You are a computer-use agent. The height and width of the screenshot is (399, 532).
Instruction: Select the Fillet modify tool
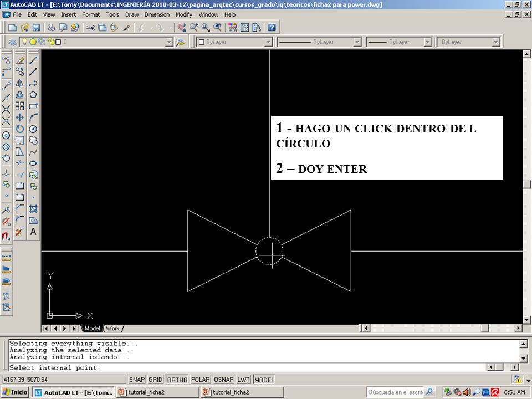tap(20, 220)
